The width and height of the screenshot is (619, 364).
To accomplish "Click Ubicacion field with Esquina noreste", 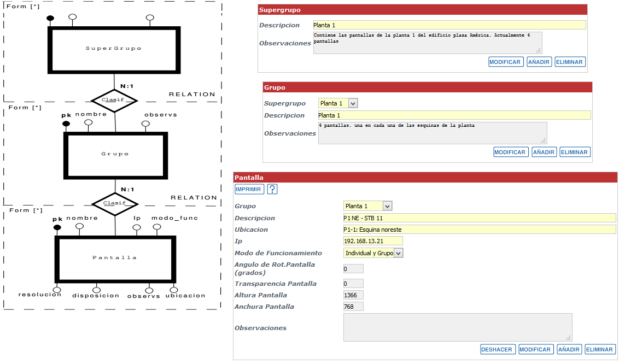I will pyautogui.click(x=480, y=230).
